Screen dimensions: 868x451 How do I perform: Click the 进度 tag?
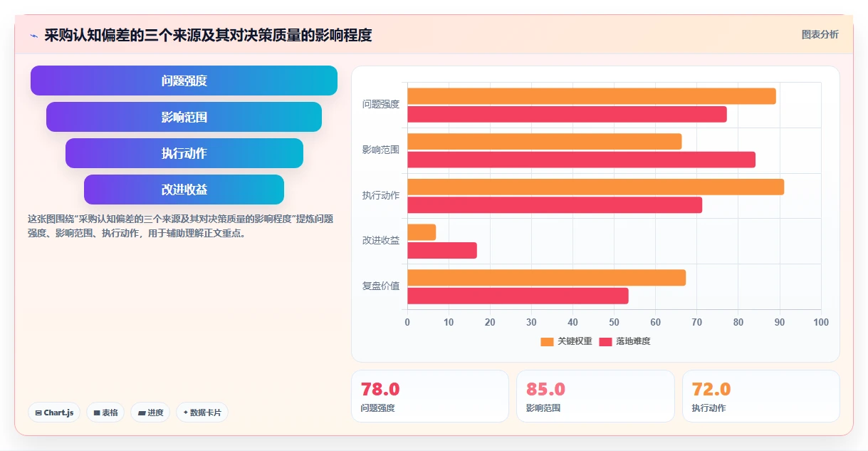[x=150, y=413]
